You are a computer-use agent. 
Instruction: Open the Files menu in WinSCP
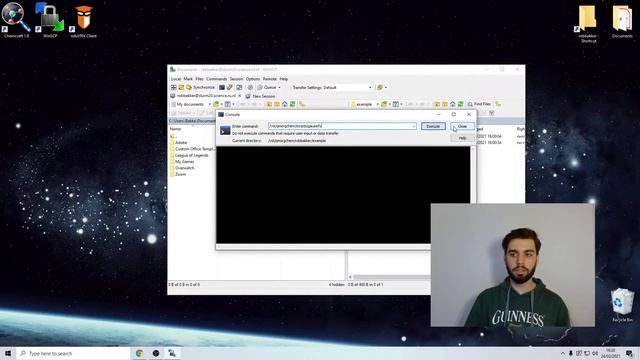[199, 79]
